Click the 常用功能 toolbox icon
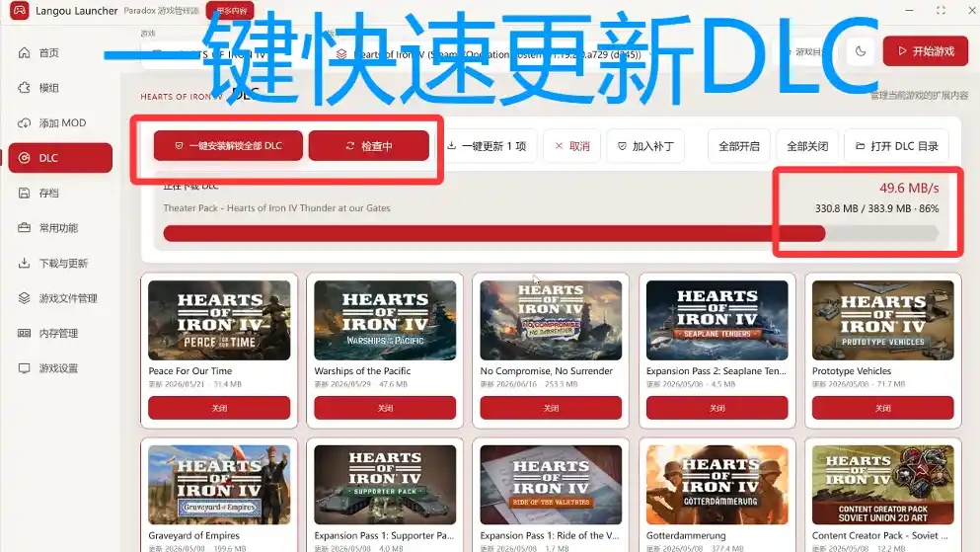The height and width of the screenshot is (552, 980). tap(24, 227)
